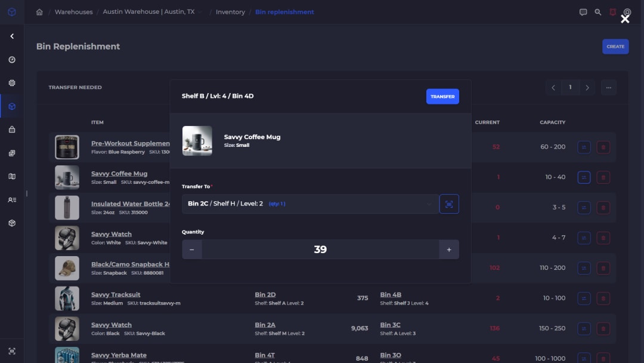Delete the Savvy Coffee Mug row
Screen dimensions: 644x363
pos(603,177)
